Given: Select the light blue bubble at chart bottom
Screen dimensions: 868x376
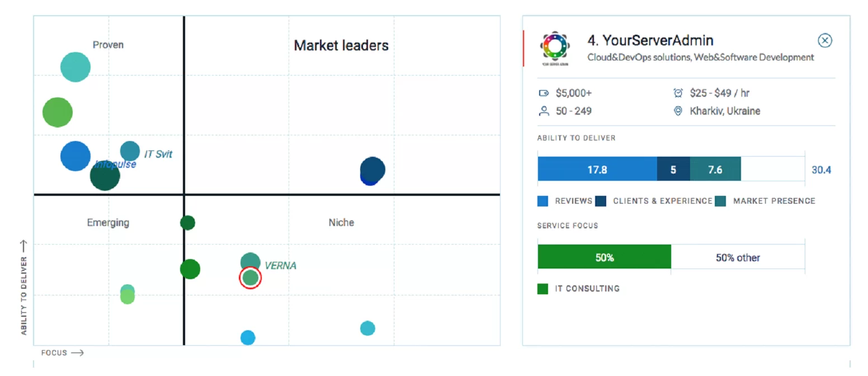Looking at the screenshot, I should pyautogui.click(x=248, y=337).
